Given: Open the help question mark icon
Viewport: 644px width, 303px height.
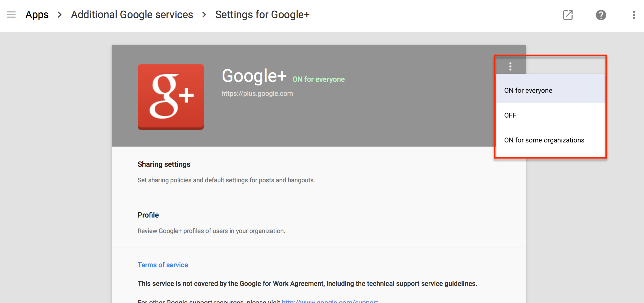Looking at the screenshot, I should coord(601,15).
